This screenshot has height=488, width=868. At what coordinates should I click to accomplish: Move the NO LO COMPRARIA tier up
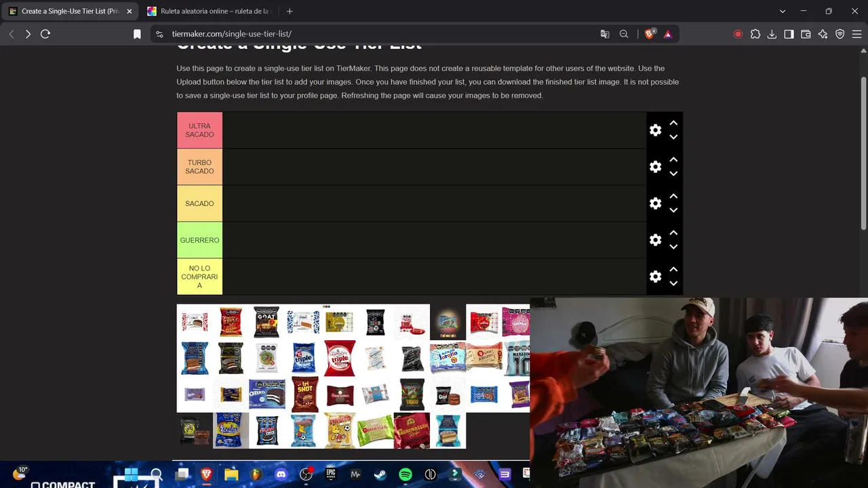coord(673,269)
